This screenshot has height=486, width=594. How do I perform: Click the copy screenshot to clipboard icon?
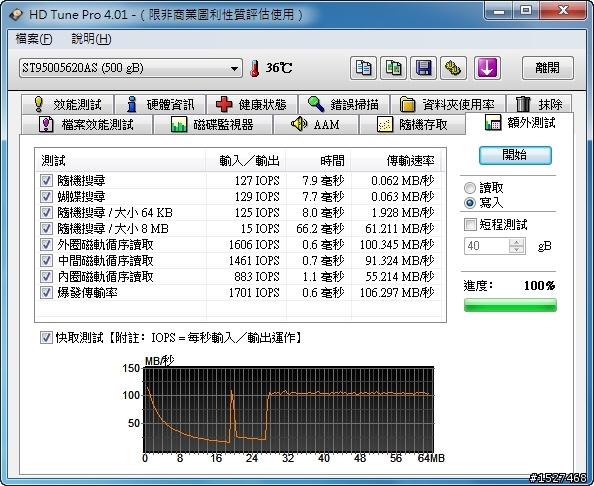393,68
